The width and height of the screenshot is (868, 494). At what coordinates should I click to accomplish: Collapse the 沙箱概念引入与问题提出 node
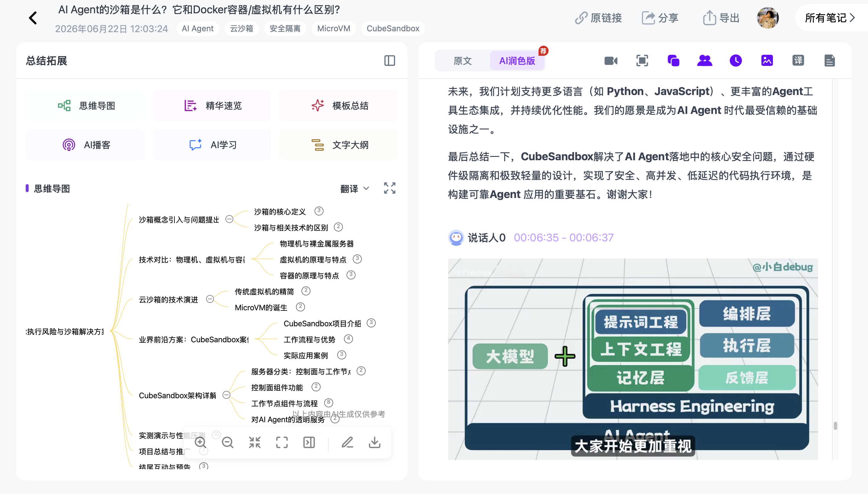[229, 219]
